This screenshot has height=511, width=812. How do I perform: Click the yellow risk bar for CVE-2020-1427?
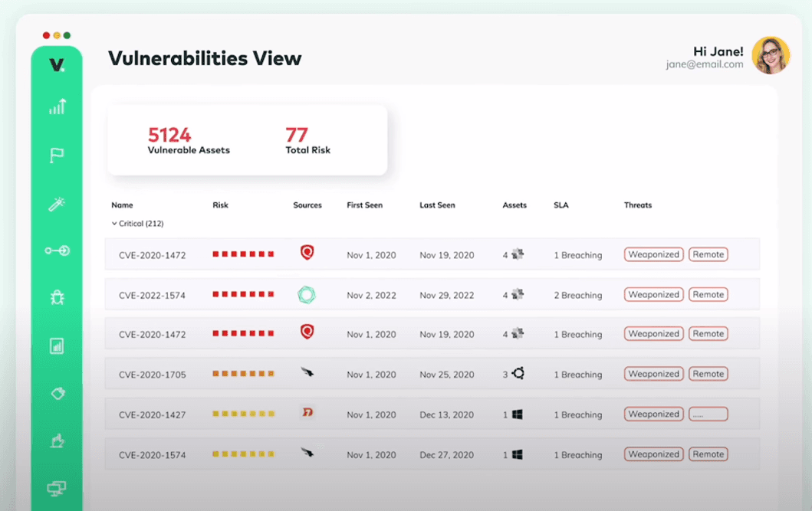click(243, 414)
